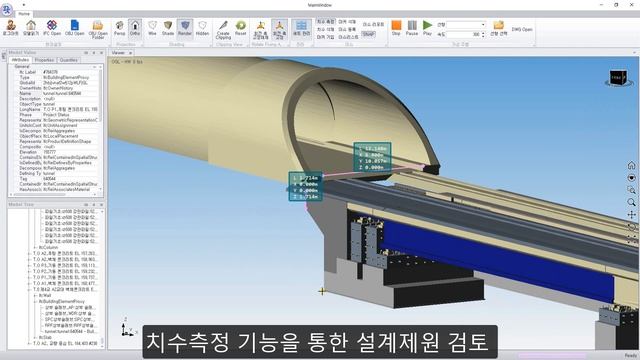
Task: Collapse the IfcBuildingElementProxy tree node
Action: click(x=35, y=301)
